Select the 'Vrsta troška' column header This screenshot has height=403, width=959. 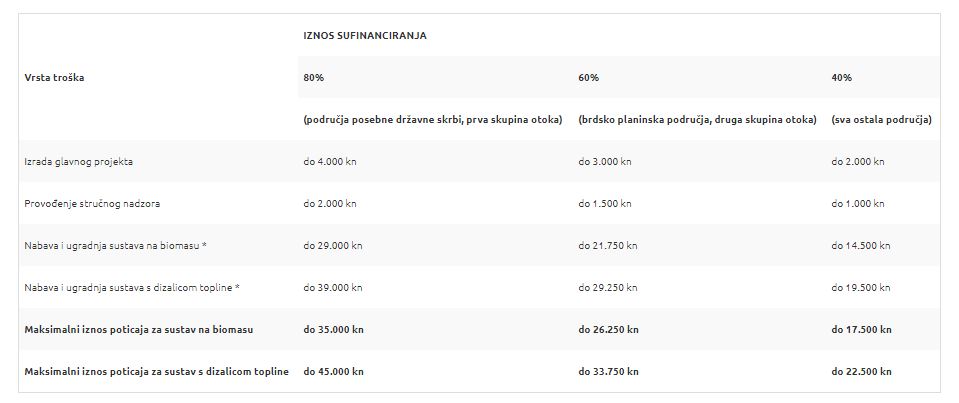[x=54, y=78]
